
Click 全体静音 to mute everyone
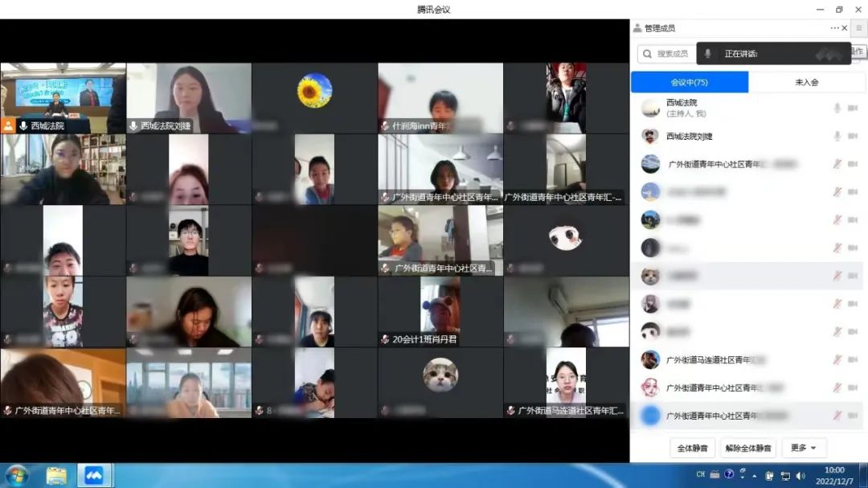tap(693, 448)
